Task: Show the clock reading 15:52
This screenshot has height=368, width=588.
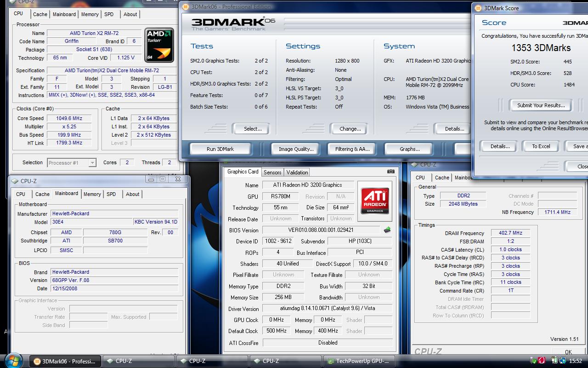Action: pyautogui.click(x=576, y=361)
